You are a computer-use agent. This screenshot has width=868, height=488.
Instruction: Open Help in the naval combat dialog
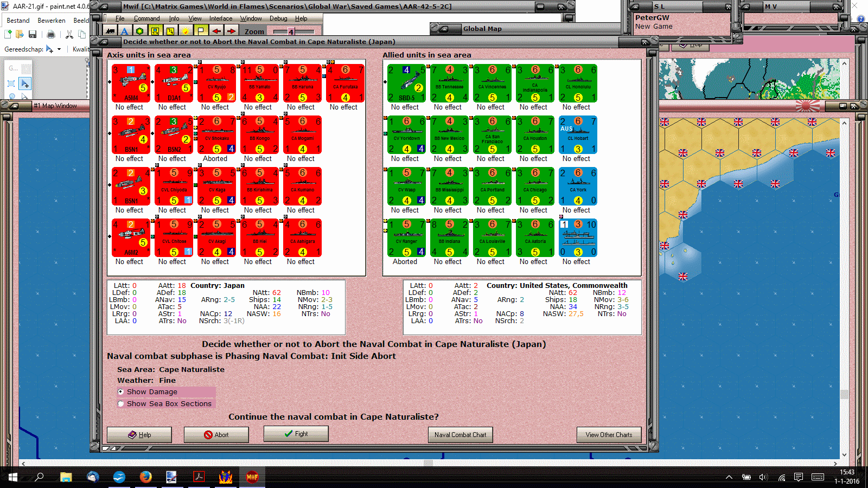139,435
